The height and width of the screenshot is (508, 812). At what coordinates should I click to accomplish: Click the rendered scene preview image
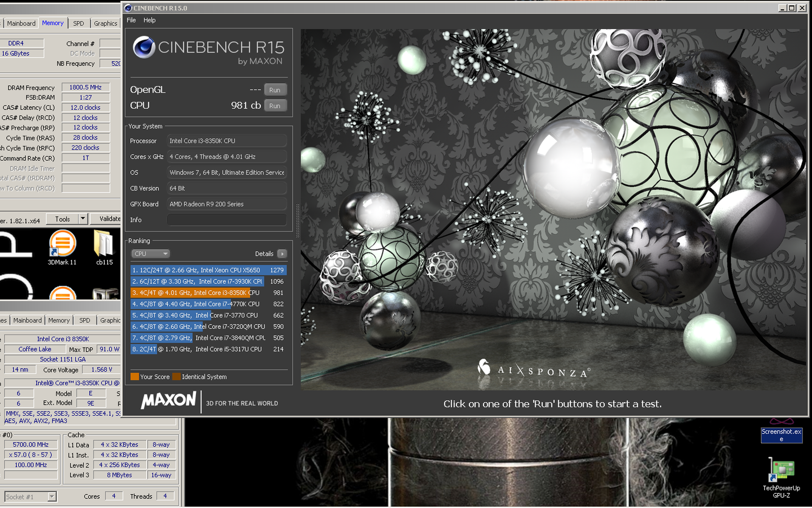pyautogui.click(x=554, y=209)
